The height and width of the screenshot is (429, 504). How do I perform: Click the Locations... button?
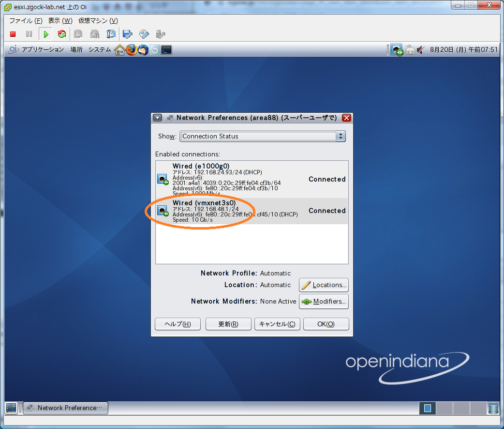point(324,285)
